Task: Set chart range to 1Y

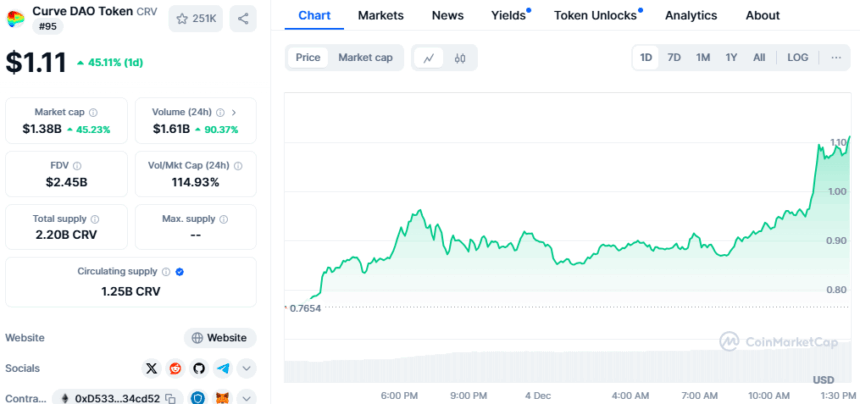Action: (x=731, y=58)
